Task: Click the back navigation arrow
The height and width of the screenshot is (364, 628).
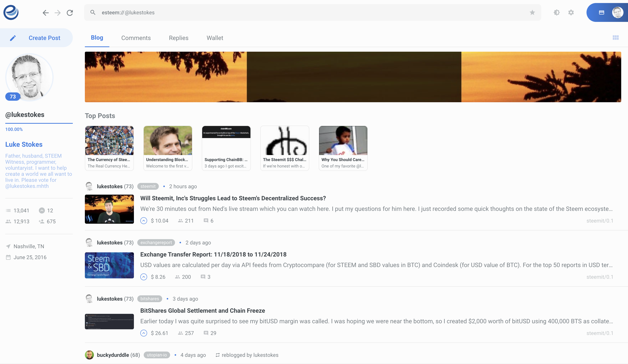Action: click(x=46, y=13)
